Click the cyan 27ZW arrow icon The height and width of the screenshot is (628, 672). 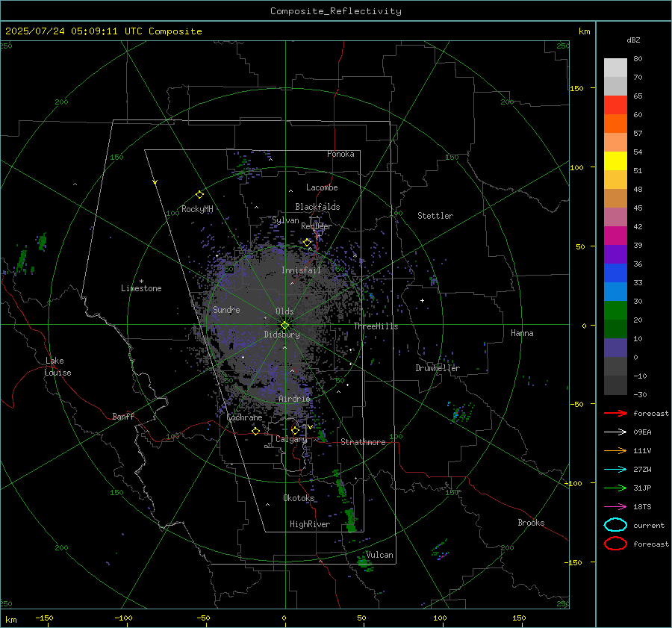click(x=615, y=470)
